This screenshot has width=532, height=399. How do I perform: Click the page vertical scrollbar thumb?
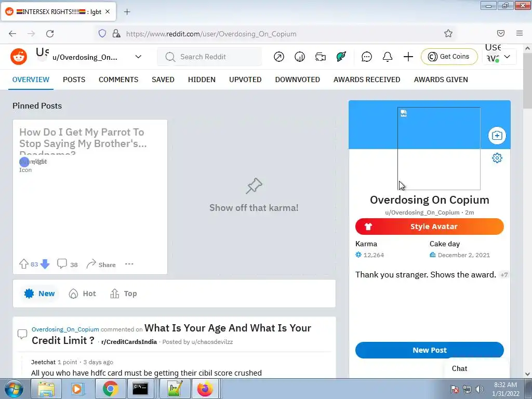(527, 81)
